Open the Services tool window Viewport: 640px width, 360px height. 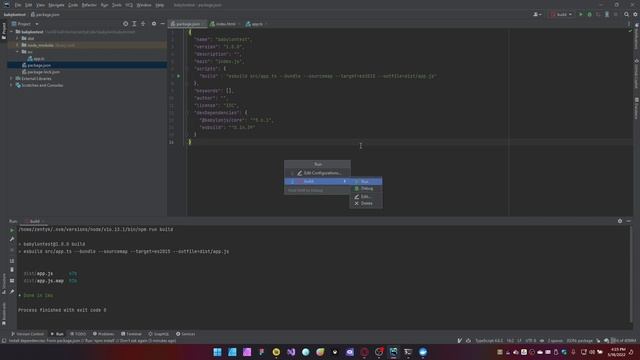(x=186, y=334)
